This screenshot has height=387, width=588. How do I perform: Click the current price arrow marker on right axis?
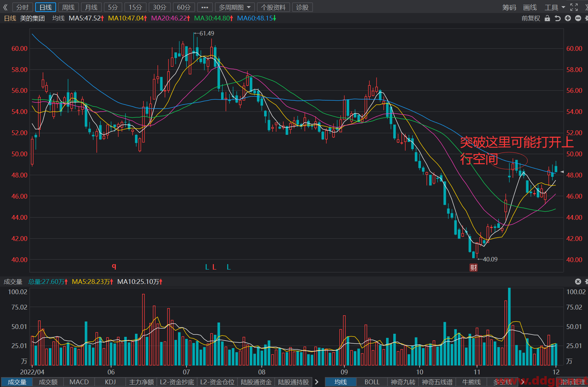[x=562, y=172]
